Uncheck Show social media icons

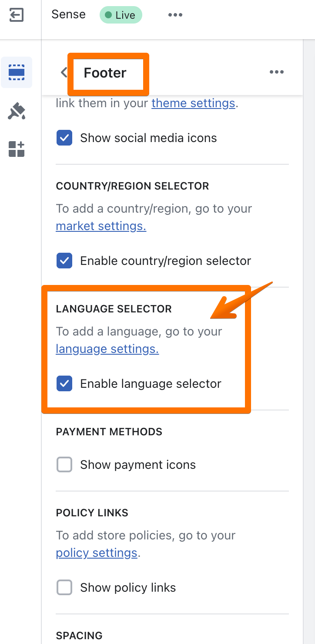(64, 138)
